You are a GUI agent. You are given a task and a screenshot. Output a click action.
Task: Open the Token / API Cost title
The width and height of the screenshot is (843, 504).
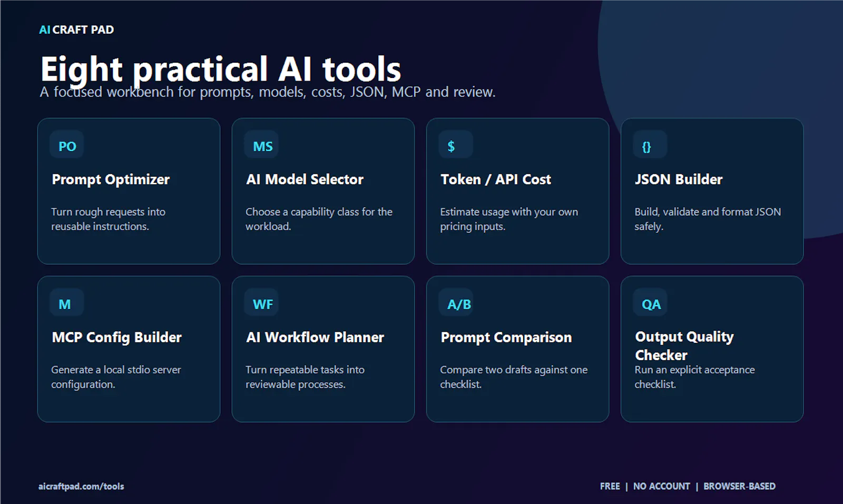pos(496,180)
